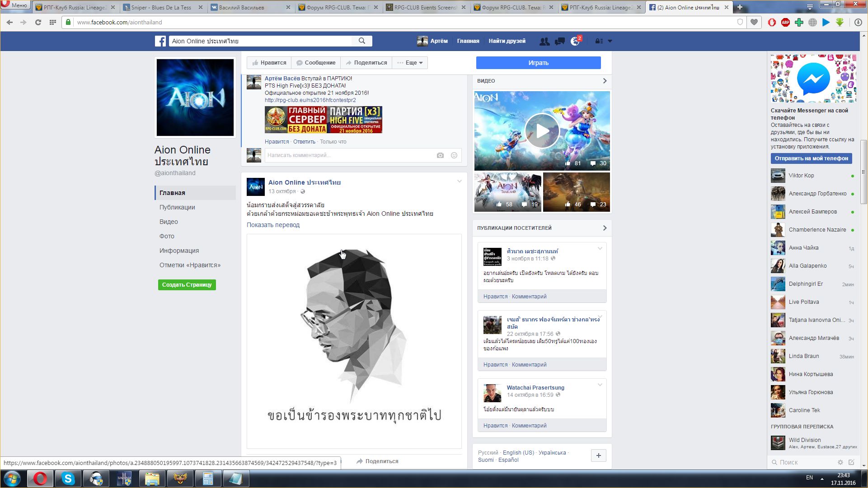Open Skype from the taskbar
This screenshot has height=488, width=868.
coord(68,479)
